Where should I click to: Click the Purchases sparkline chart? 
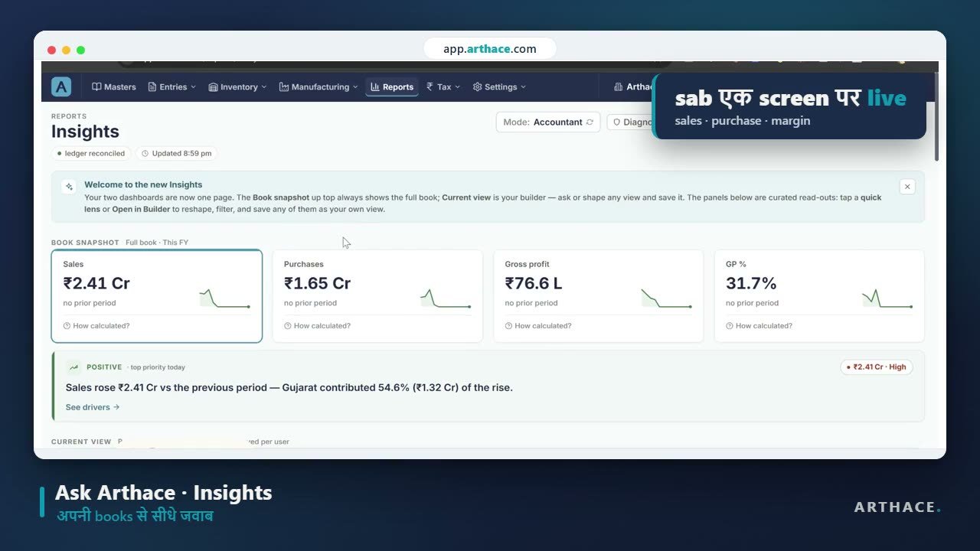point(446,298)
